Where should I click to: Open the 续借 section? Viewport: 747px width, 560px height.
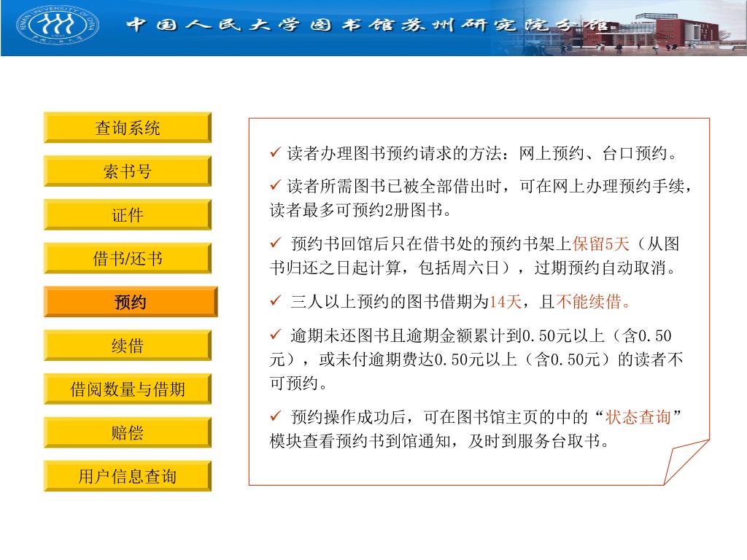pos(127,345)
